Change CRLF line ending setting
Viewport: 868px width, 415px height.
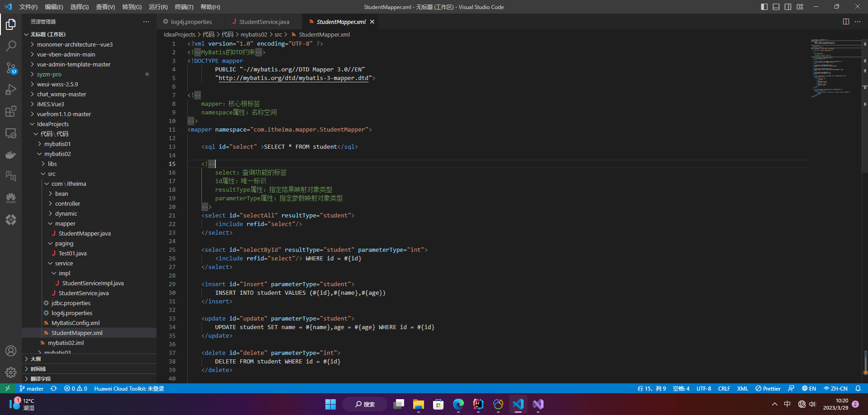(724, 388)
